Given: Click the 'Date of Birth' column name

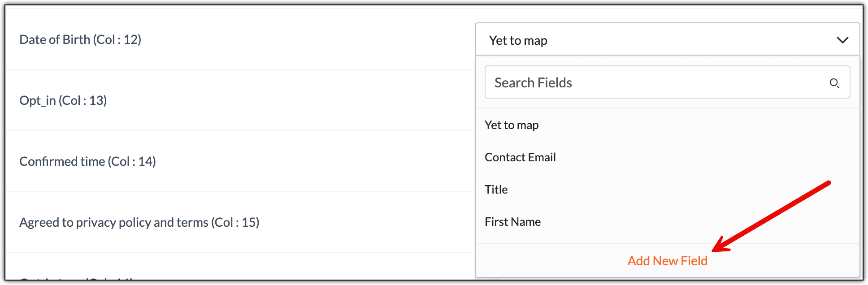Looking at the screenshot, I should click(x=55, y=39).
